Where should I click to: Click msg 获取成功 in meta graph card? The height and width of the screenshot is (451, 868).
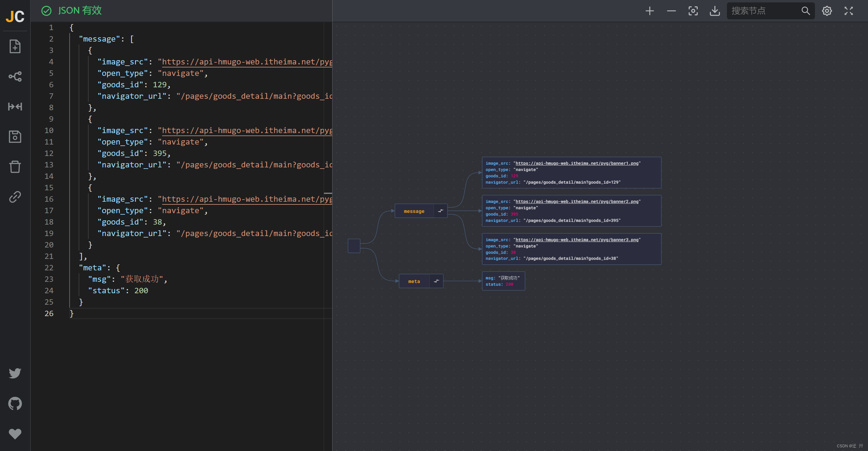pyautogui.click(x=509, y=278)
